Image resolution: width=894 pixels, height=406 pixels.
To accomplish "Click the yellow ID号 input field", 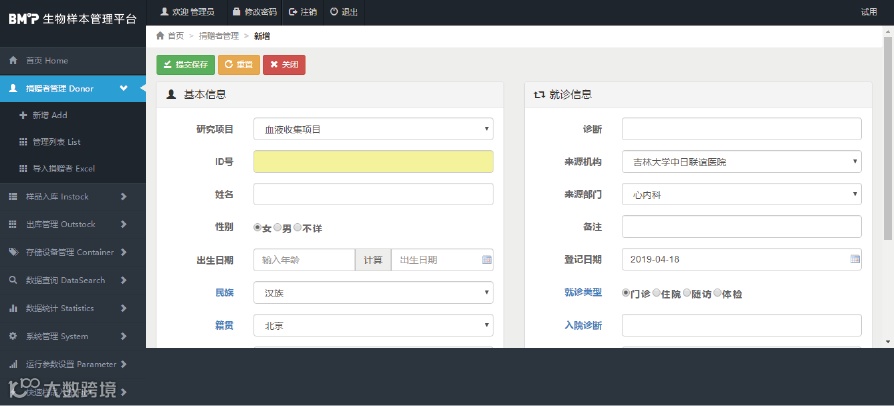I will (x=373, y=161).
